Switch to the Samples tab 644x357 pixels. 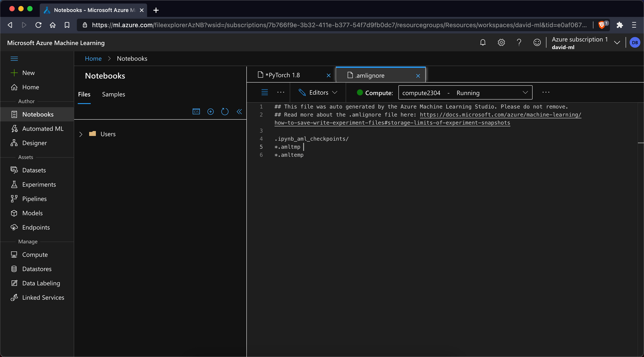[x=113, y=94]
